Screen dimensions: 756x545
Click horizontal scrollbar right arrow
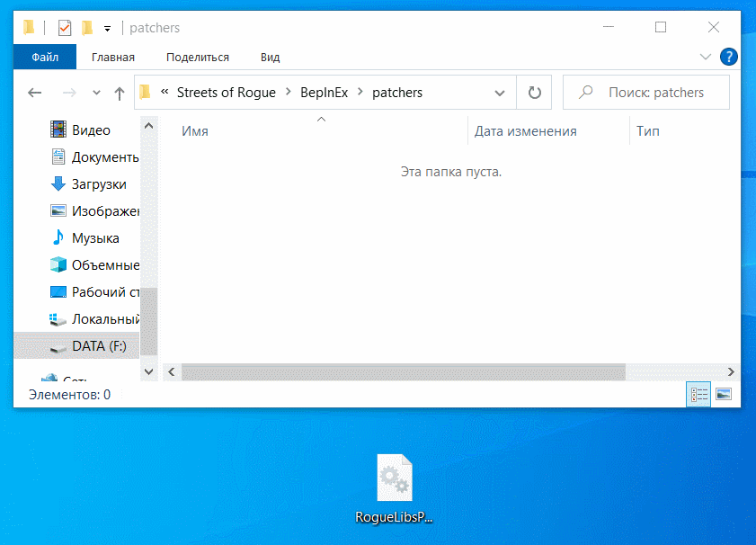coord(731,371)
